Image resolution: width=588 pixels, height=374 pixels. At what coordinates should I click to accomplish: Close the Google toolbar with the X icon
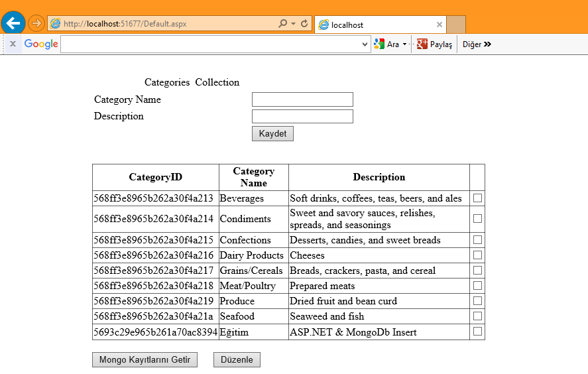[12, 44]
